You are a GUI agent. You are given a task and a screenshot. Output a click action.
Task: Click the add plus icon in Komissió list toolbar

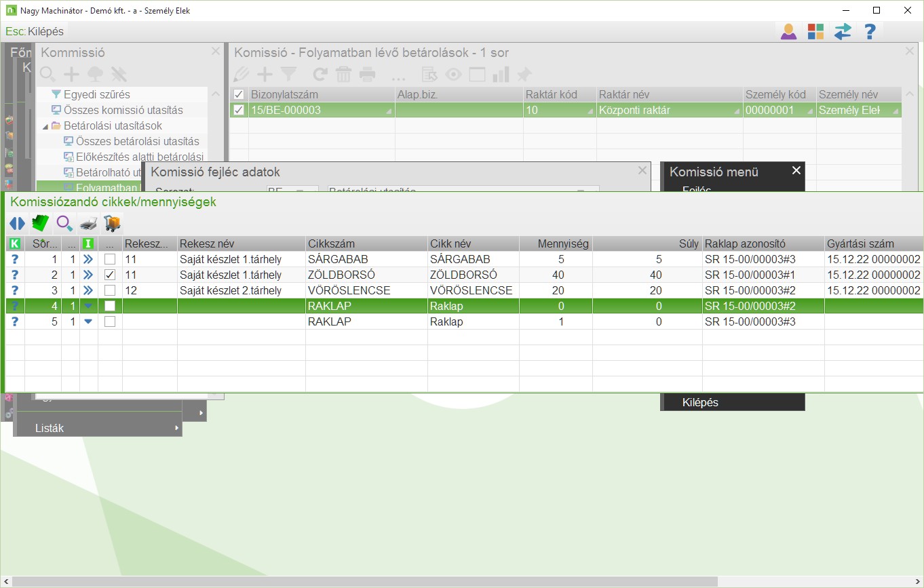(x=265, y=75)
